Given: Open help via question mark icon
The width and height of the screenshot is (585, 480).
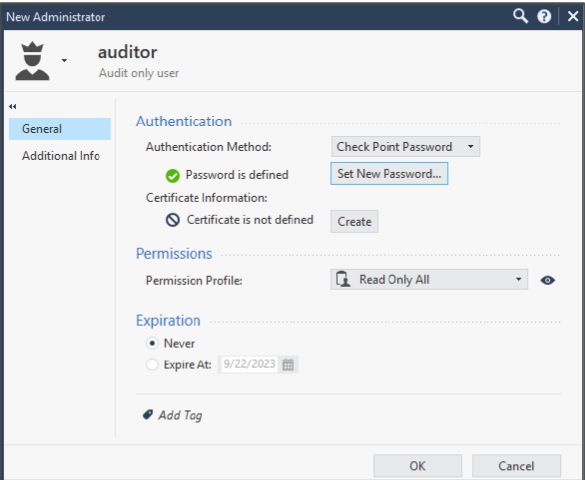Looking at the screenshot, I should [544, 16].
